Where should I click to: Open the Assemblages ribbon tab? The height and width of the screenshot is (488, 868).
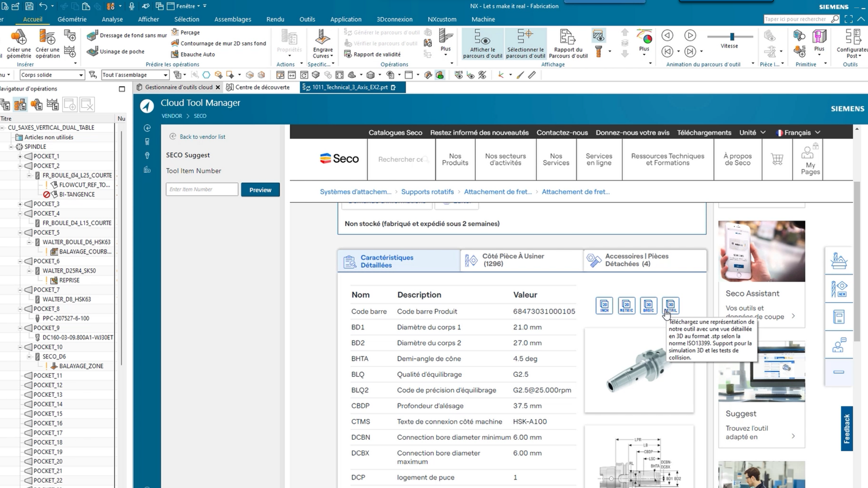click(233, 19)
